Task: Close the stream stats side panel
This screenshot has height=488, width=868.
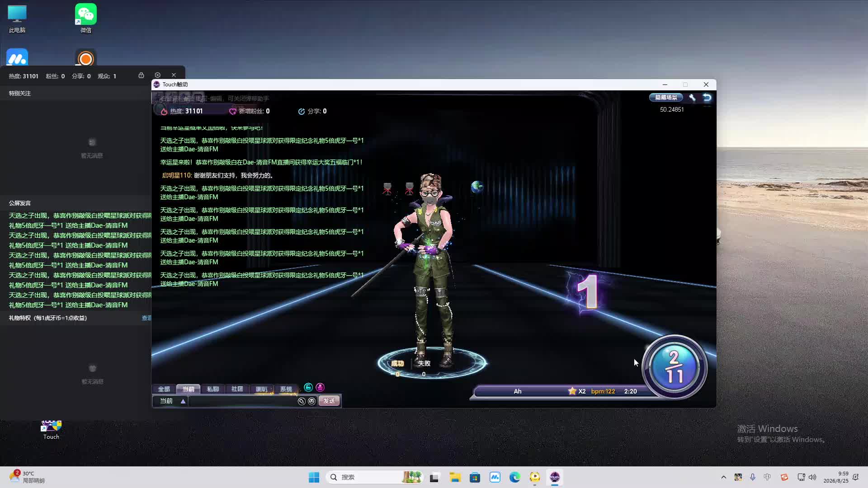Action: pos(174,75)
